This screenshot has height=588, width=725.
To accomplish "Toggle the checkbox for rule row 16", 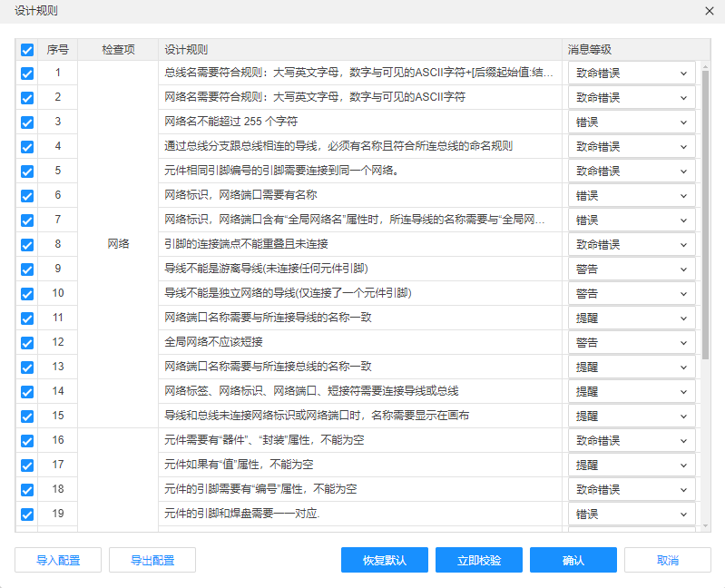I will (27, 441).
